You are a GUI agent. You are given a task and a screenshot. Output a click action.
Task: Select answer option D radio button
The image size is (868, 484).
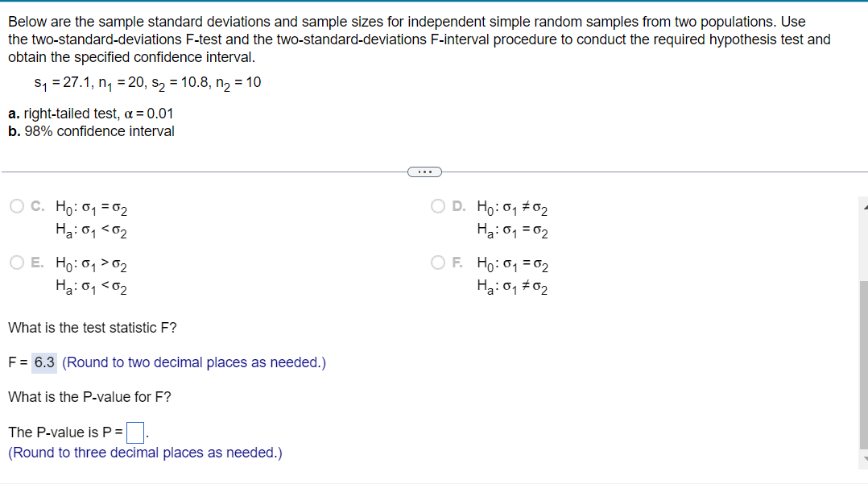coord(437,205)
